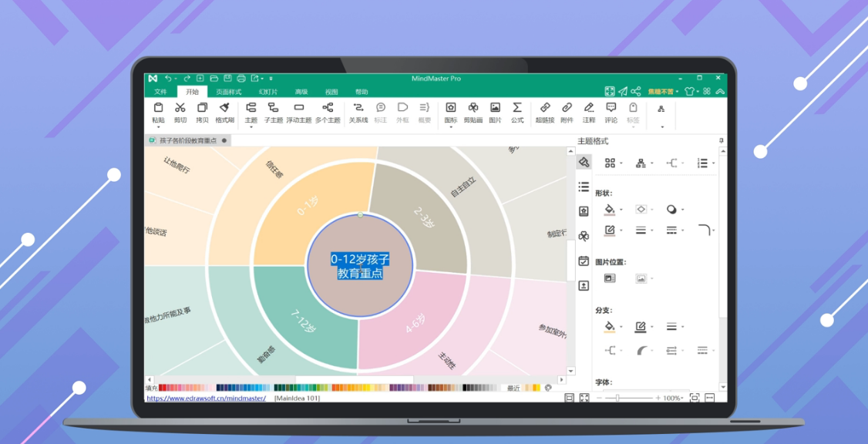Screen dimensions: 868x444
Task: Open the 主题 topic dropdown arrow
Action: [251, 126]
